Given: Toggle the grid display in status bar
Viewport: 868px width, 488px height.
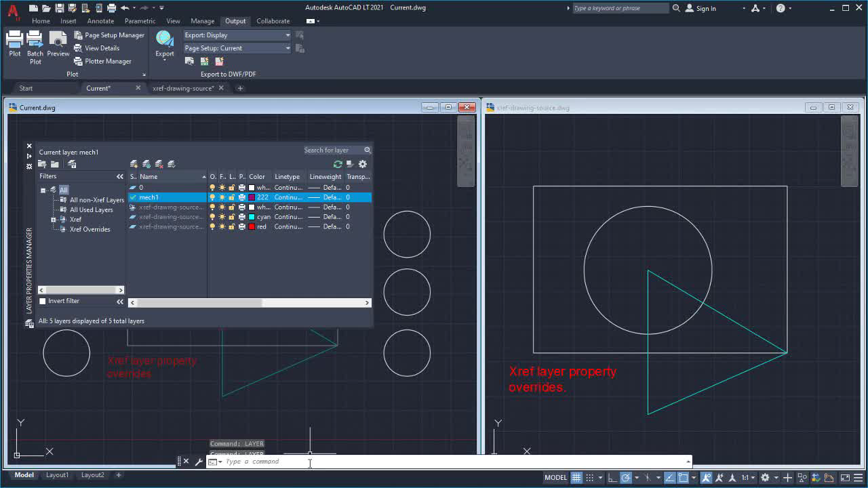Looking at the screenshot, I should (576, 478).
